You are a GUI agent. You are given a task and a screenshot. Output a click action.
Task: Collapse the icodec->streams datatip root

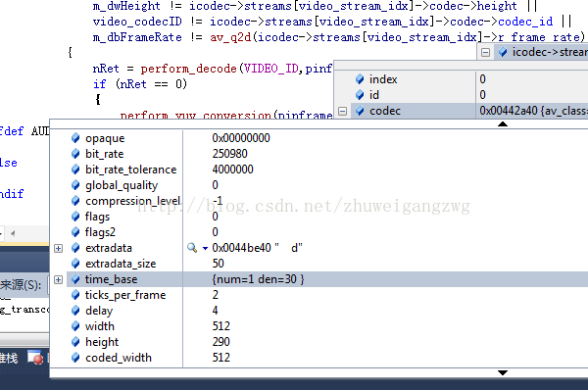coord(485,52)
